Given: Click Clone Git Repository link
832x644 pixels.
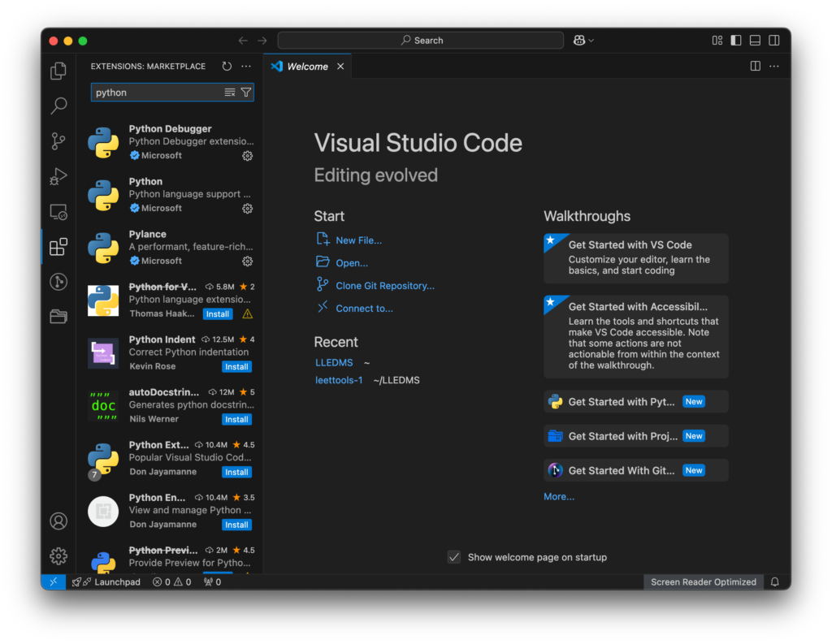Looking at the screenshot, I should pyautogui.click(x=385, y=286).
